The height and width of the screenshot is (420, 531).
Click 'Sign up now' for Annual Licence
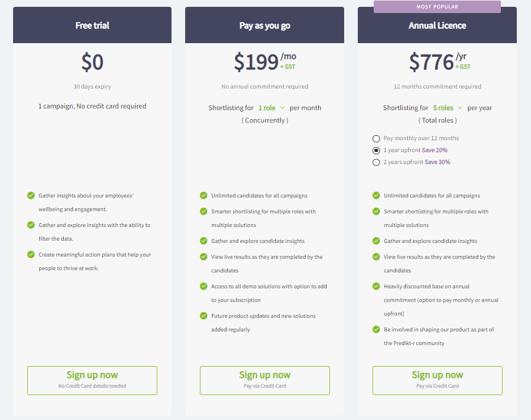(437, 380)
